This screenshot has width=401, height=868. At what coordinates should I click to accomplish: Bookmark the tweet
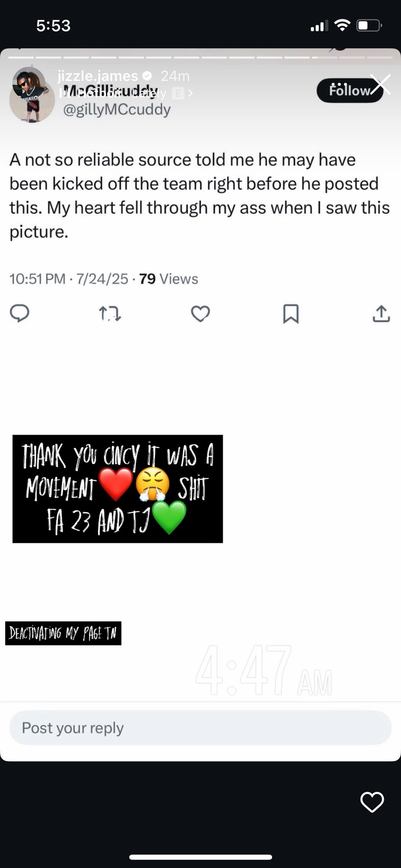(291, 314)
